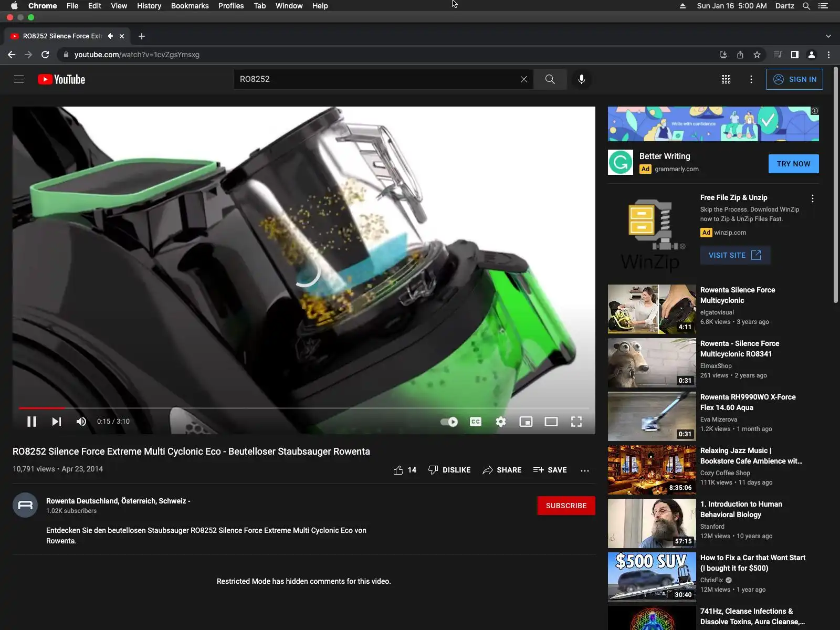Mute the tab via speaker icon

point(110,36)
